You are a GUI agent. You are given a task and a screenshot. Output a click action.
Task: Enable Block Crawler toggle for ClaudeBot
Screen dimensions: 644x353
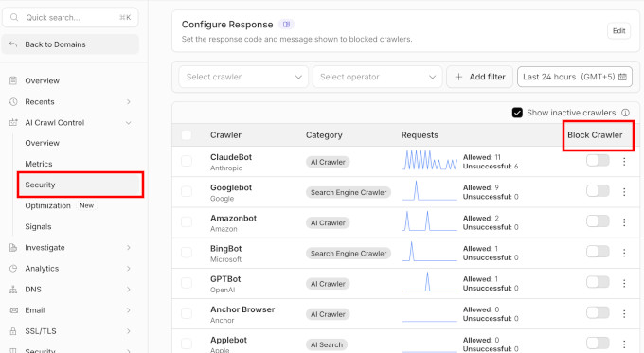[x=598, y=161]
